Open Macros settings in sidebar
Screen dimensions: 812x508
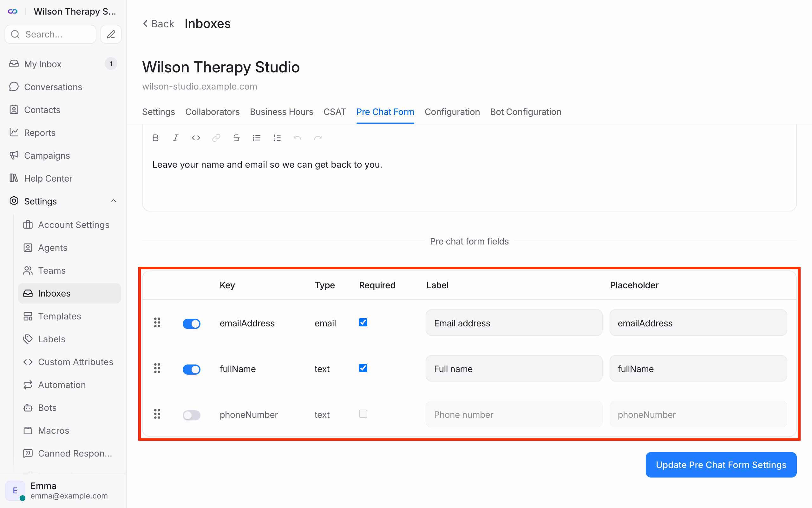[x=69, y=431]
